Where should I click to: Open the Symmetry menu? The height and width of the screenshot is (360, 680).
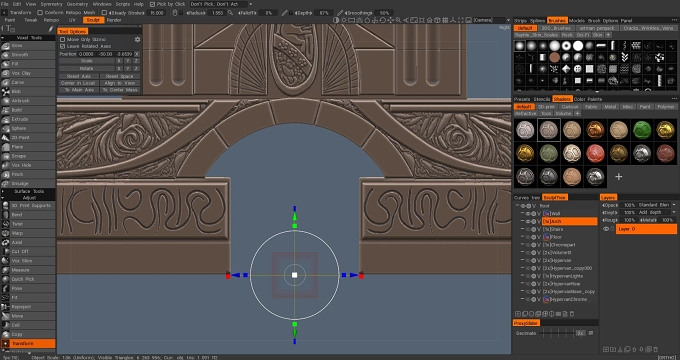tap(52, 4)
